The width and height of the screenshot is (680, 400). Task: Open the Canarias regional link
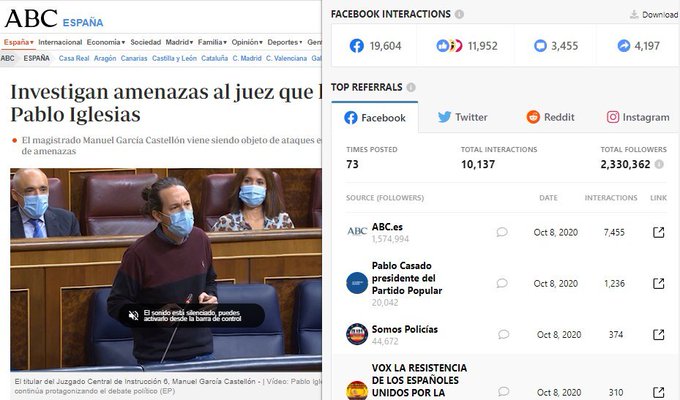134,58
